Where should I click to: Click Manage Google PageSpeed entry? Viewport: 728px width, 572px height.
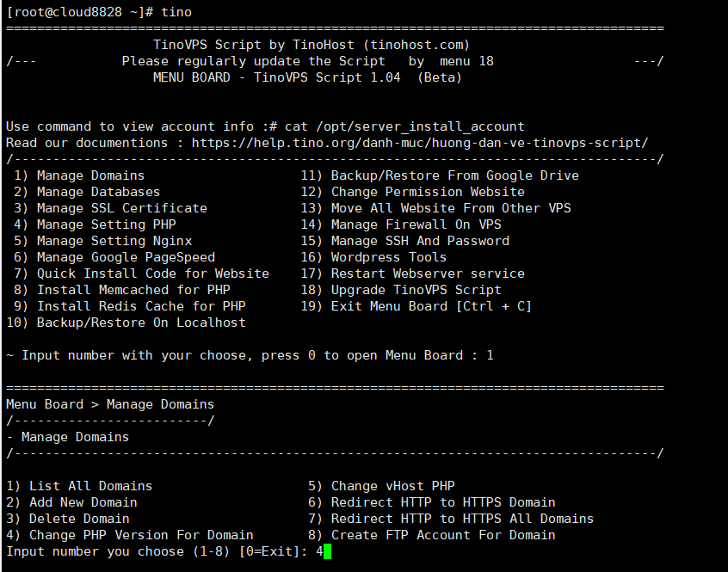(x=114, y=257)
